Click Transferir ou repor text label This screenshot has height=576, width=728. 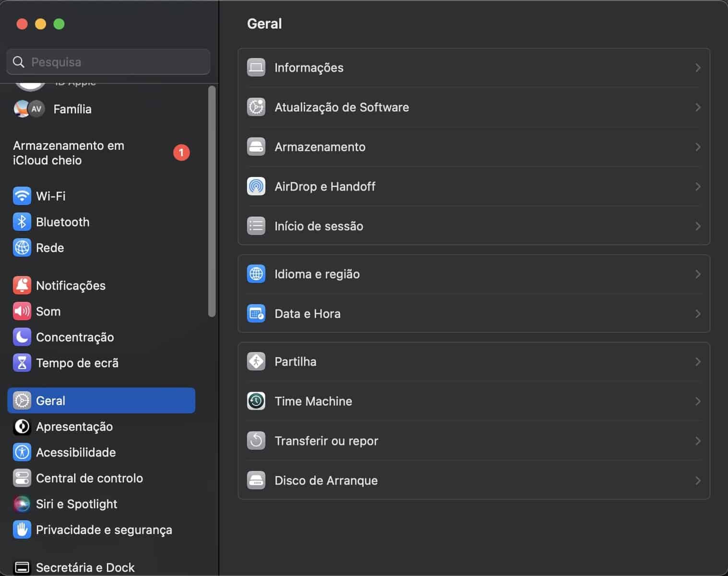tap(326, 441)
